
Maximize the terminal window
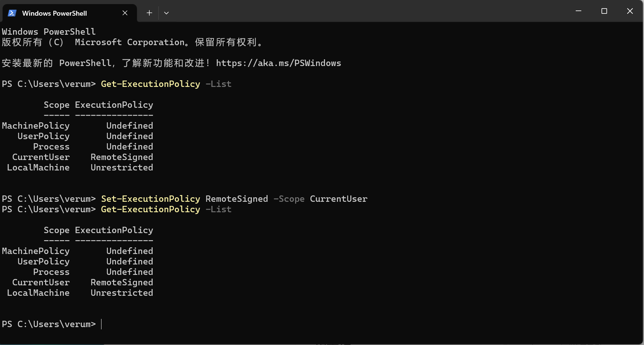click(x=604, y=11)
